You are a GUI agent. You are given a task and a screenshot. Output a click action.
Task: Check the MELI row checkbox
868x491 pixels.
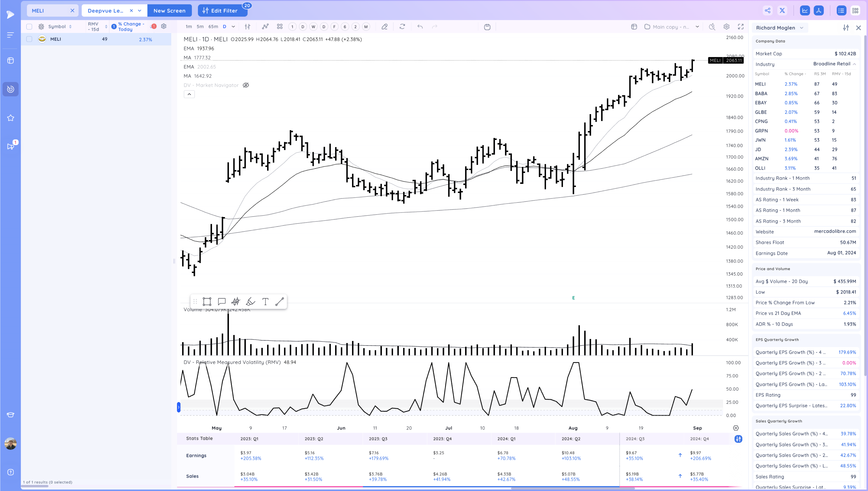tap(29, 39)
